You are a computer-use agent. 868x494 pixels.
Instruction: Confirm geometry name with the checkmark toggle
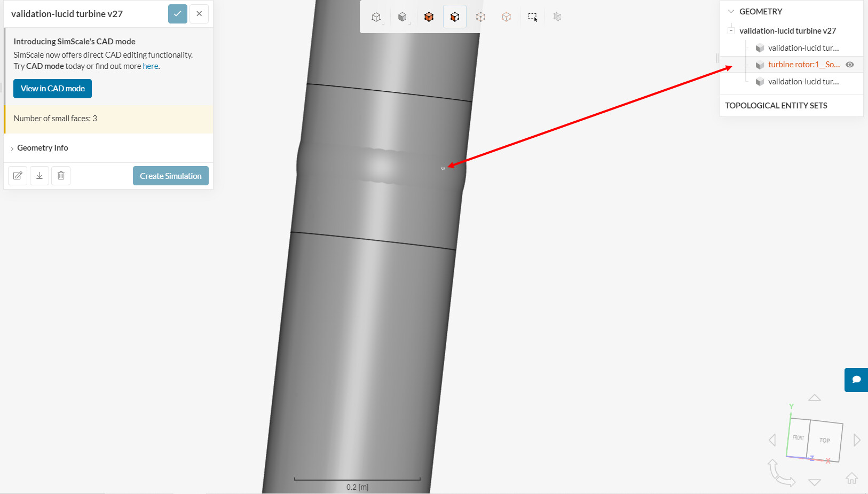[178, 14]
